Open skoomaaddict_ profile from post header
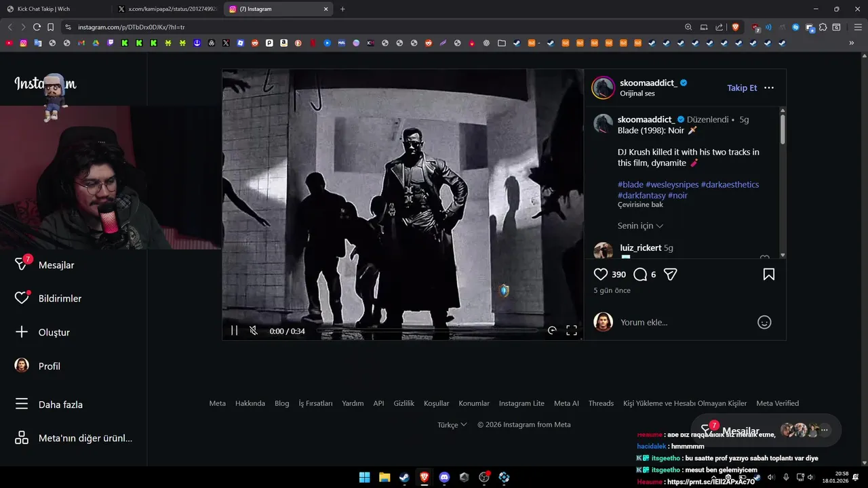The width and height of the screenshot is (868, 488). [x=648, y=83]
